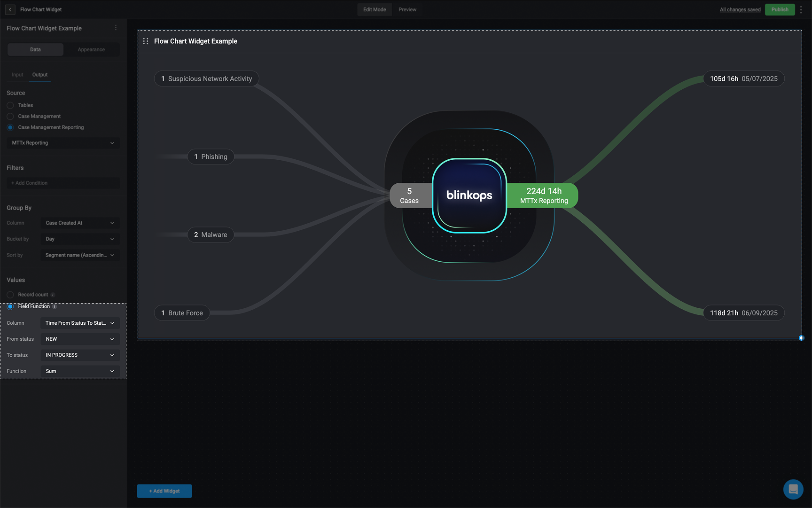Switch to the Output tab
The width and height of the screenshot is (812, 508).
(x=40, y=75)
